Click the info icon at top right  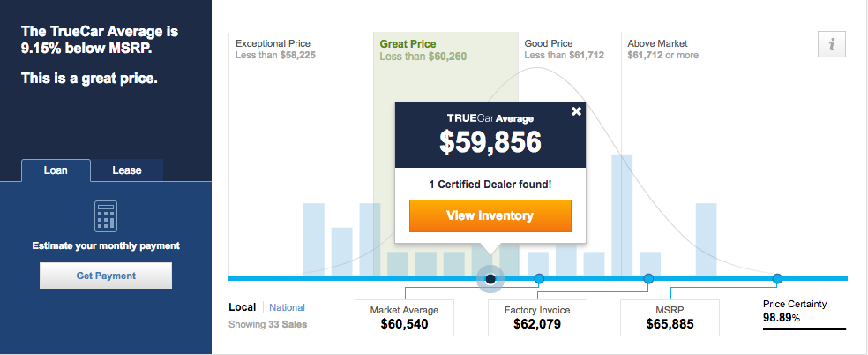[832, 45]
